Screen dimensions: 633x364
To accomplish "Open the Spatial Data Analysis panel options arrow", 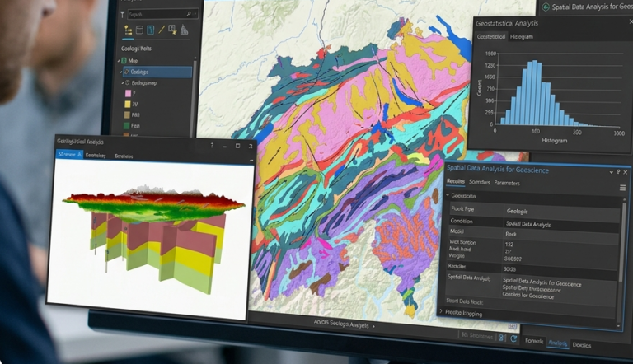I will click(x=612, y=172).
